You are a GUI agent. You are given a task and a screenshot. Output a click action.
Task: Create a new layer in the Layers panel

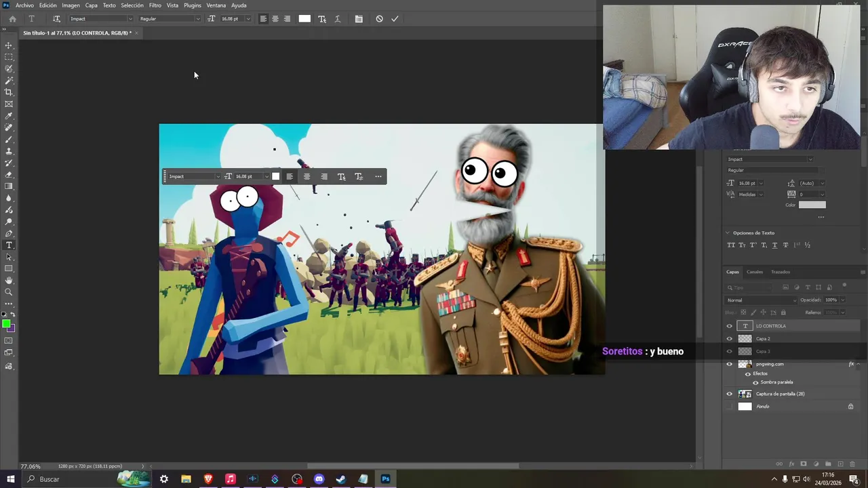point(841,464)
